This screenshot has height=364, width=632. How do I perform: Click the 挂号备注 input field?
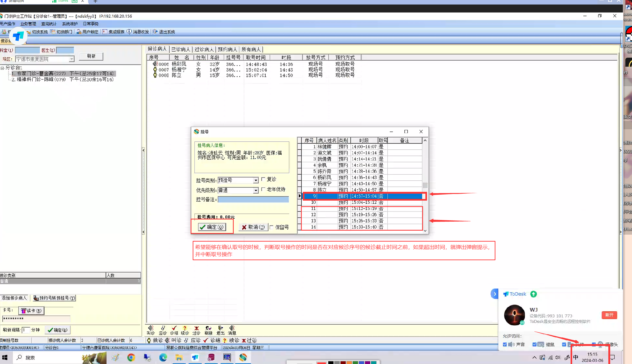253,200
